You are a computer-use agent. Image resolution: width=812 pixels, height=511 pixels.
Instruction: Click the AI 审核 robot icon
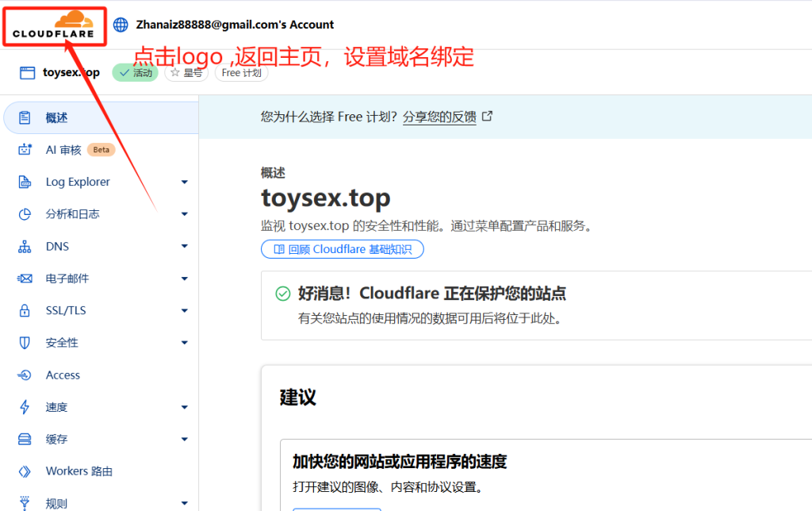pyautogui.click(x=25, y=150)
